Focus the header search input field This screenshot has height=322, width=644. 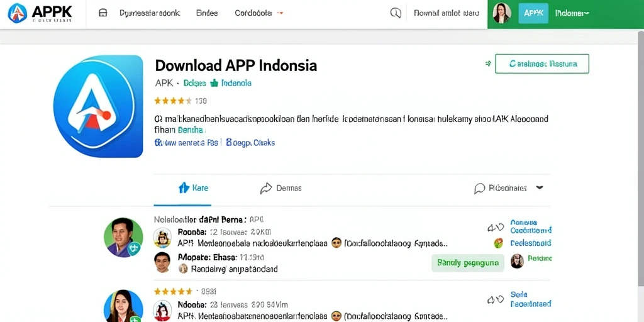(x=446, y=13)
